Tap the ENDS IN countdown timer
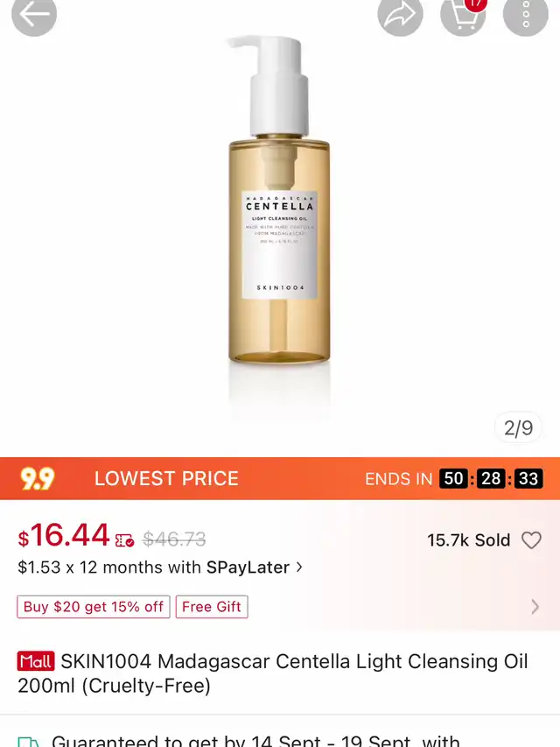 click(x=454, y=478)
